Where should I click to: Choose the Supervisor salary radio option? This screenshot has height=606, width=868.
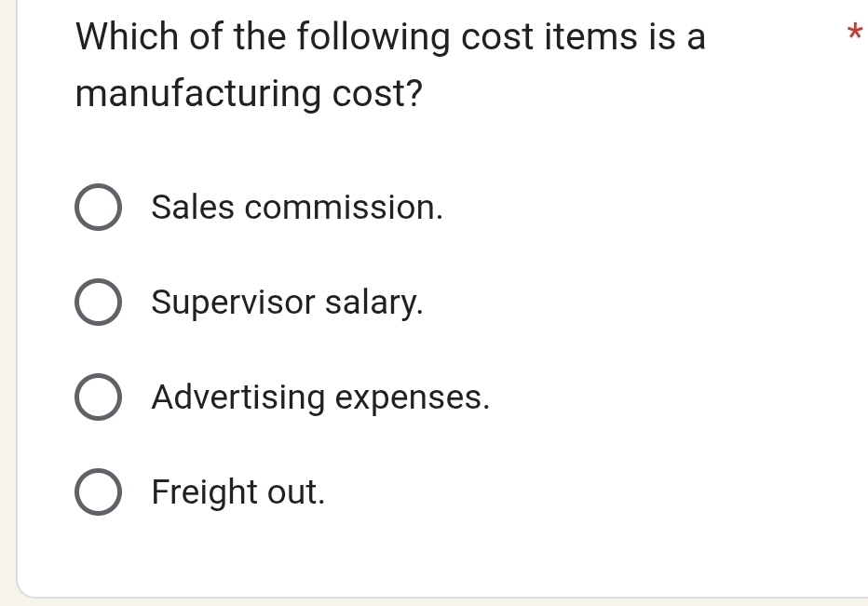[x=97, y=303]
